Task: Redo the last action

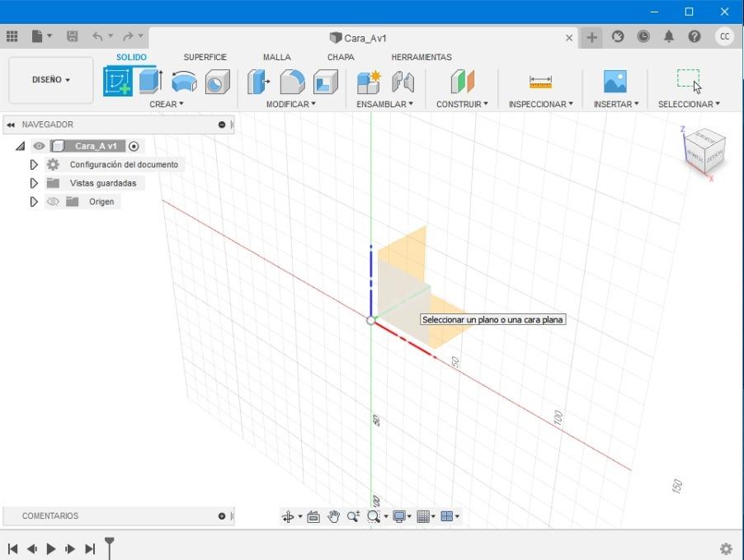Action: click(128, 36)
